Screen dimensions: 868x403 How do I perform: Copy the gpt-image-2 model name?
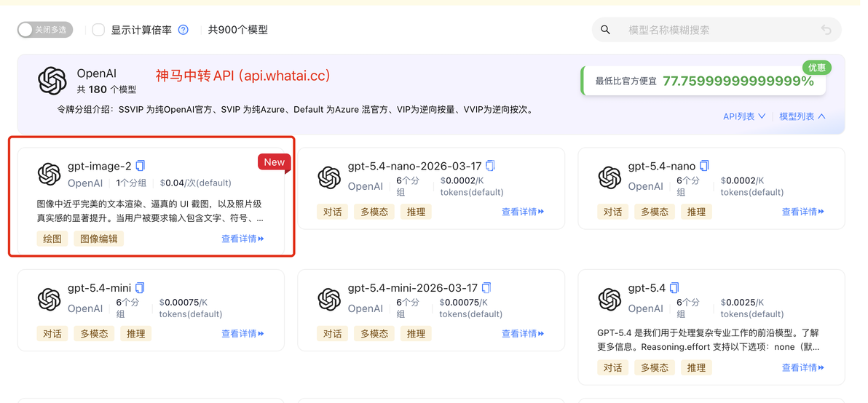pyautogui.click(x=141, y=165)
